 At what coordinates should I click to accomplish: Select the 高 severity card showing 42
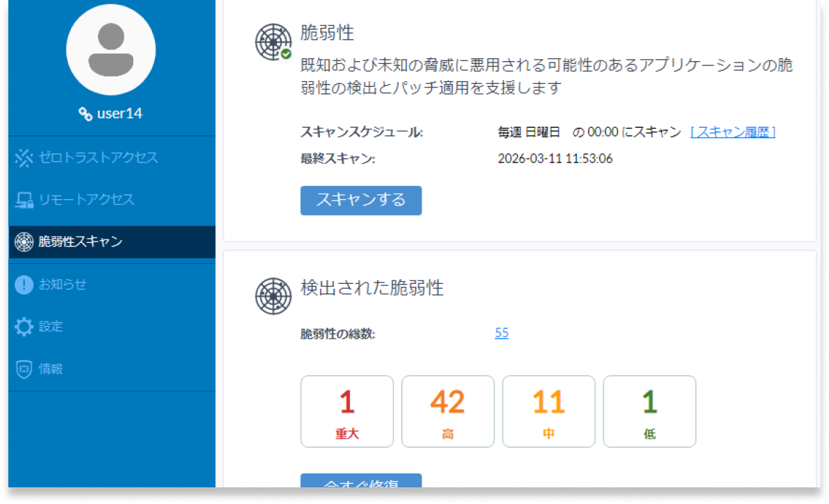click(448, 412)
